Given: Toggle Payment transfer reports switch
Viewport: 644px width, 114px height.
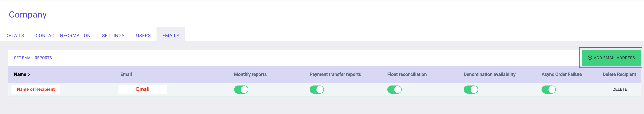Looking at the screenshot, I should tap(316, 89).
